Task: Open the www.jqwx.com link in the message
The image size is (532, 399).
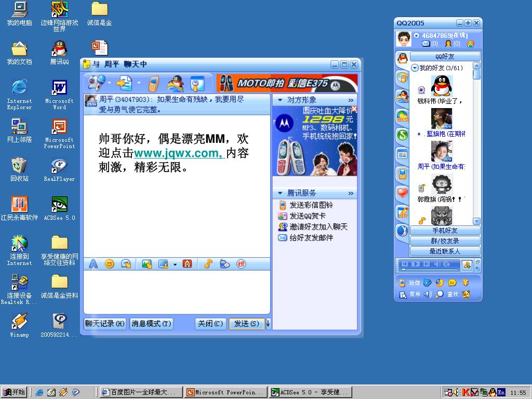Action: click(x=179, y=153)
